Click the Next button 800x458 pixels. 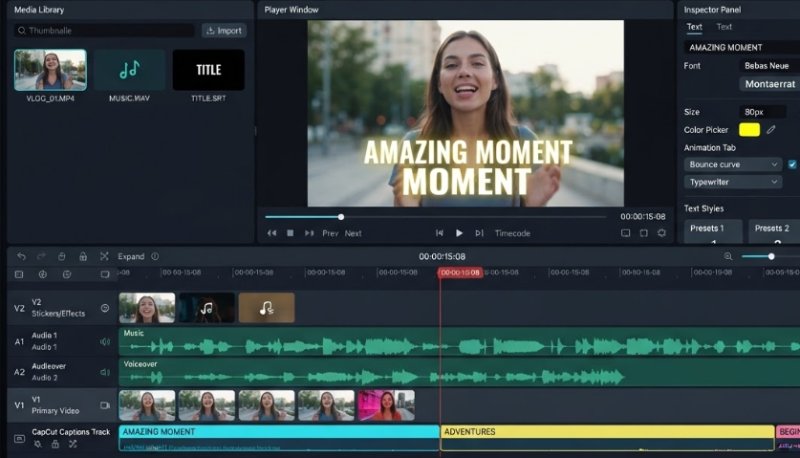point(353,233)
